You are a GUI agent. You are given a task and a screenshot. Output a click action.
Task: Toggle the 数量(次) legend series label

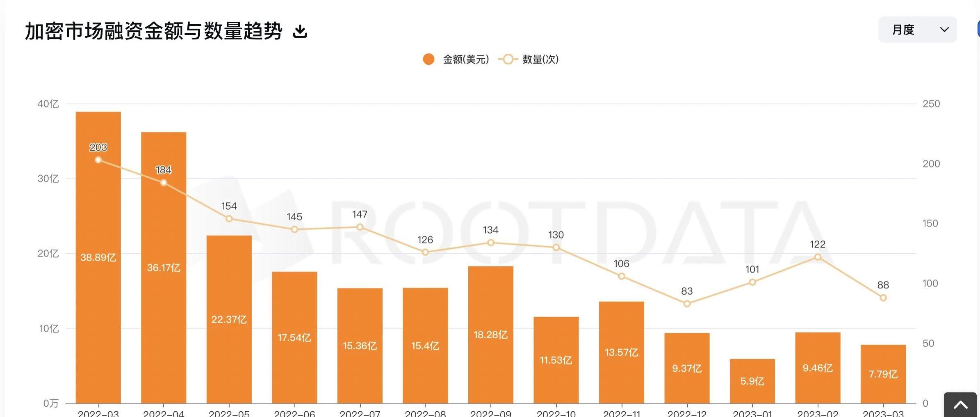(540, 60)
